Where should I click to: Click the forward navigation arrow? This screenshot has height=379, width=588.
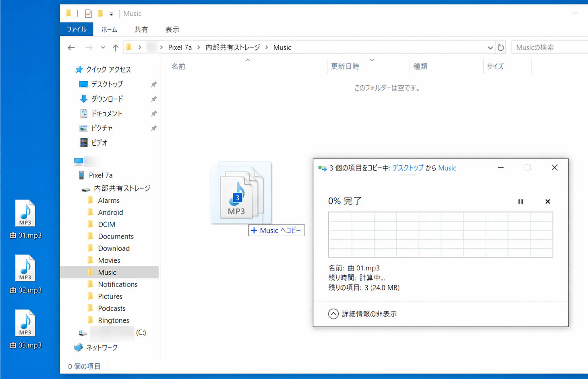coord(88,47)
